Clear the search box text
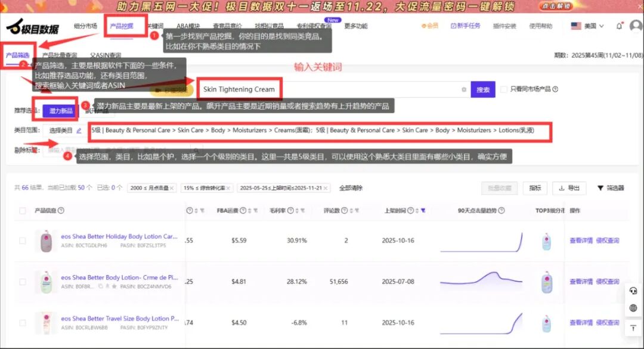Screen dimensions: 644x349 [464, 89]
